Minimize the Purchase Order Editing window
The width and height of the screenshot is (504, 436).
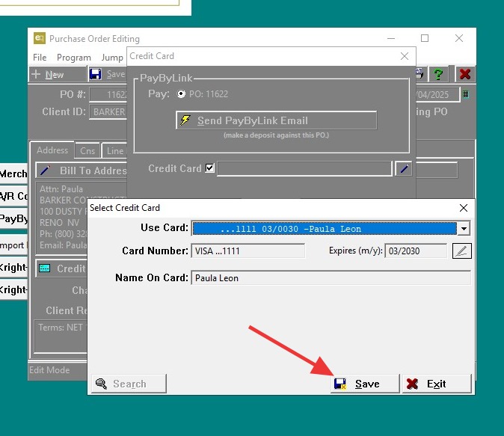tap(391, 38)
